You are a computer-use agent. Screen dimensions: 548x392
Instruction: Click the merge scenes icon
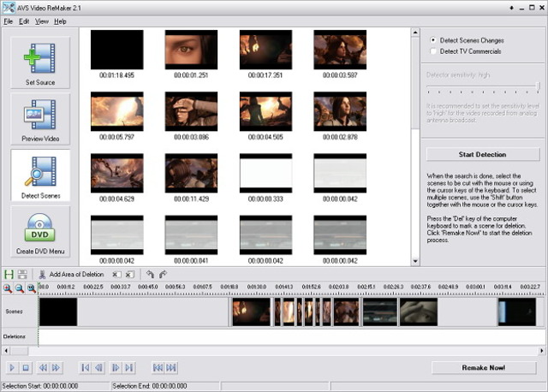[22, 274]
